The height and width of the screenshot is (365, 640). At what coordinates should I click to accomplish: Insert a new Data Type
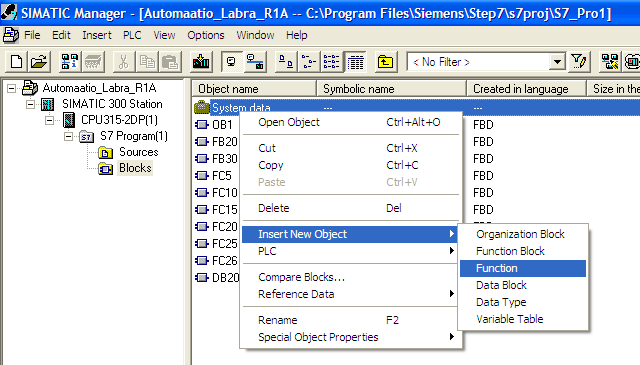[x=523, y=302]
